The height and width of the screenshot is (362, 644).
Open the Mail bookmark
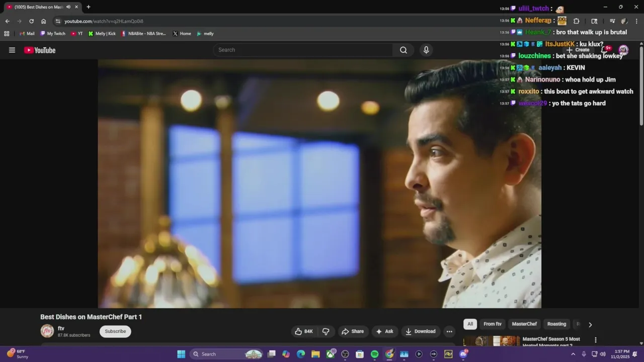27,34
